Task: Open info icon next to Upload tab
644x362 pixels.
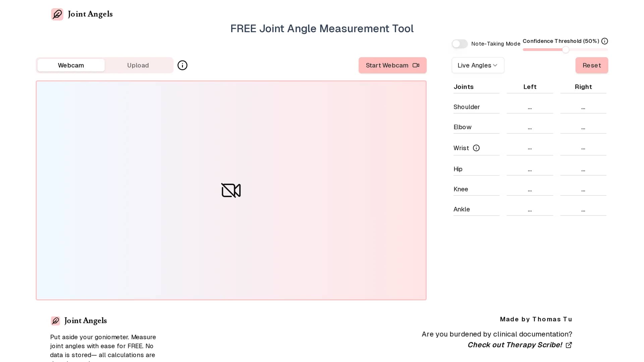Action: [182, 65]
